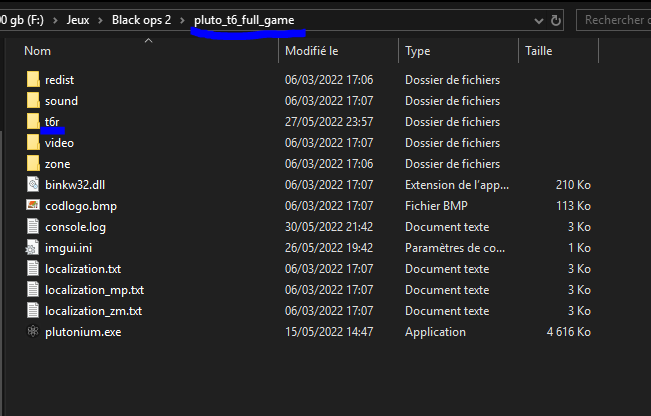
Task: Sort files by the Taille column
Action: click(538, 51)
